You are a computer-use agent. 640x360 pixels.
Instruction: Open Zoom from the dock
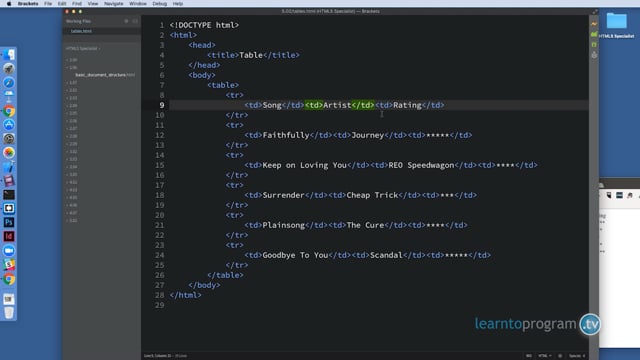pos(9,251)
